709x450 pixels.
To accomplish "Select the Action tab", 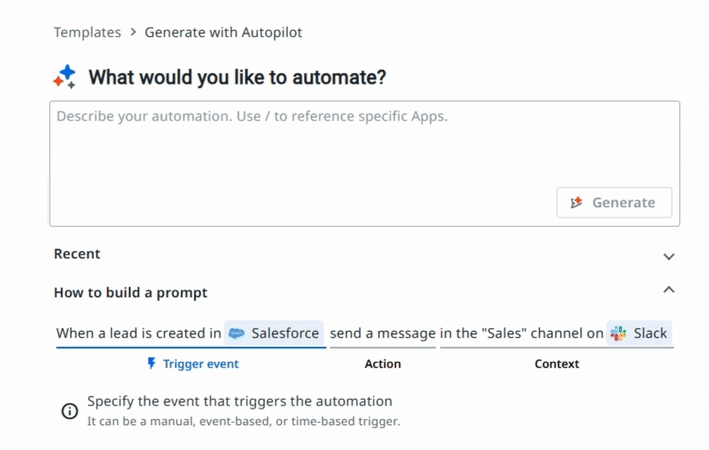I will coord(383,364).
